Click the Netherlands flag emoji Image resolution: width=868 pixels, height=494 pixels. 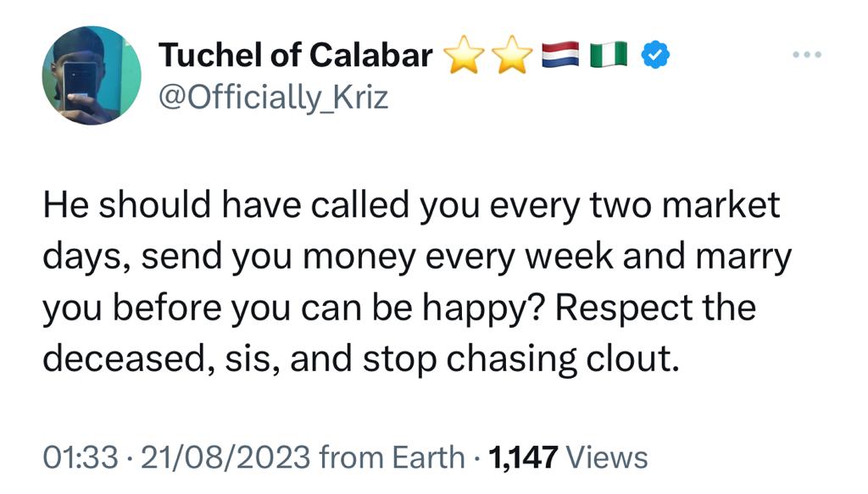(x=560, y=55)
